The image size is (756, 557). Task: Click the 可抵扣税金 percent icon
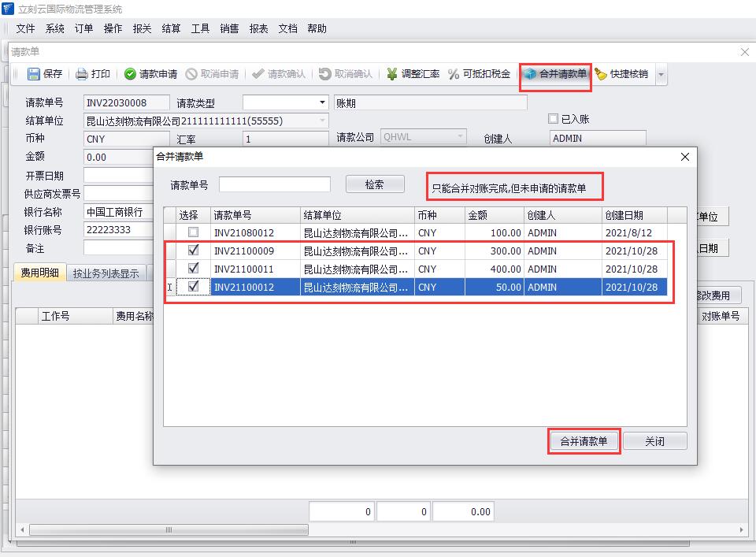454,74
